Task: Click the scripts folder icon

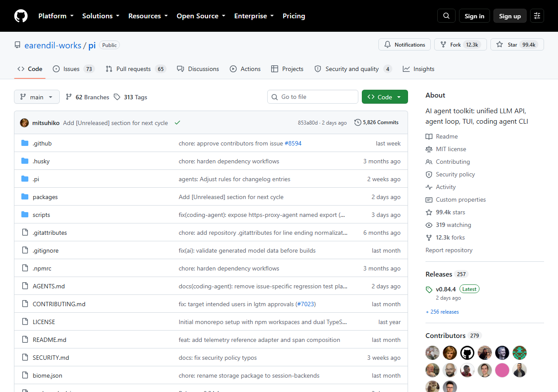Action: [x=25, y=215]
